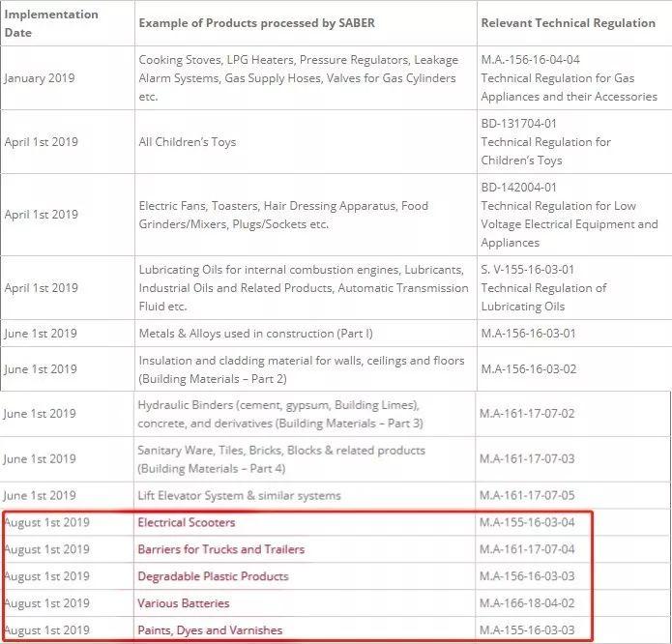Select August 1st 2019 date in Electrical Scooters row
This screenshot has height=644, width=672.
pos(46,522)
